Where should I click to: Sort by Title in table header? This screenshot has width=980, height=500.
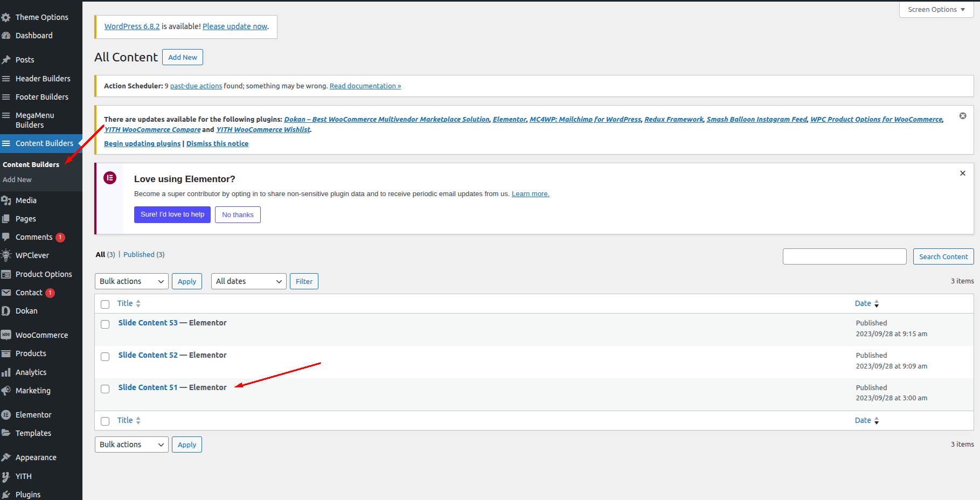(129, 303)
